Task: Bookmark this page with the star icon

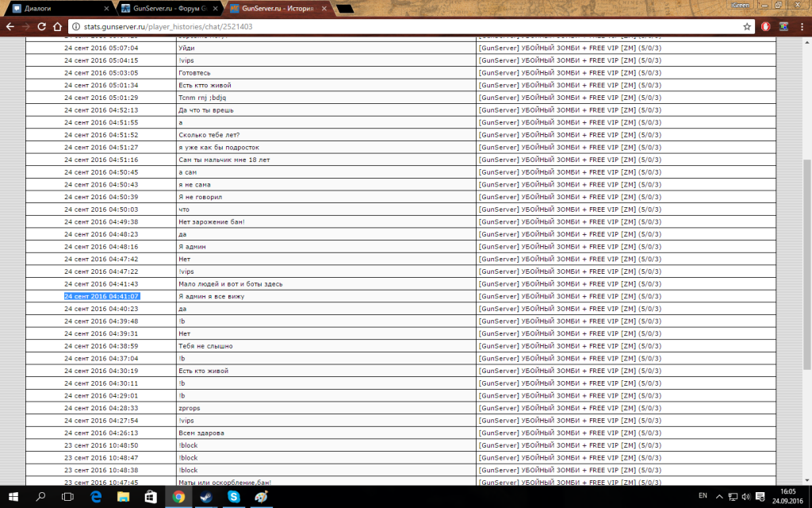Action: pos(747,26)
